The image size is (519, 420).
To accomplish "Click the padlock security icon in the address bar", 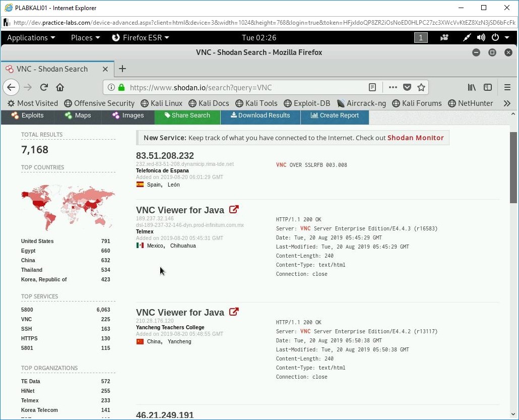I will click(121, 87).
